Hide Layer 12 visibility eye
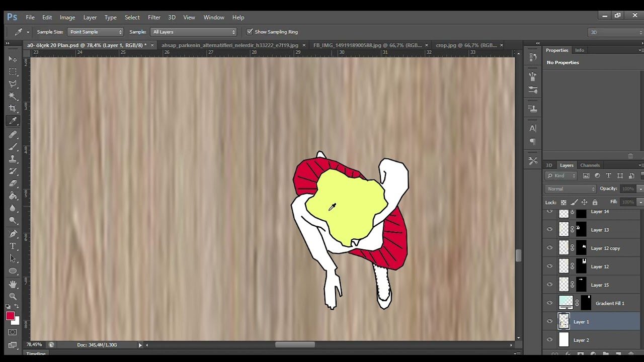 click(549, 266)
